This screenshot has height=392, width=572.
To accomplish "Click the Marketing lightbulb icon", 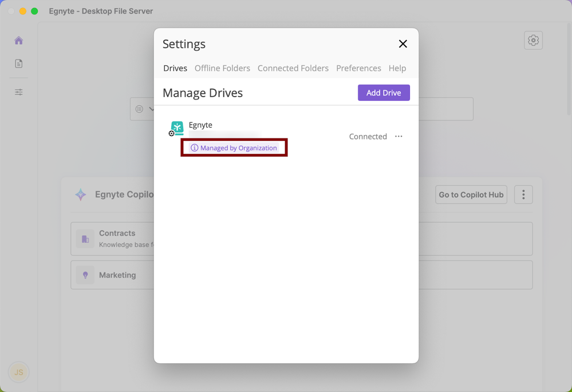I will pos(85,275).
